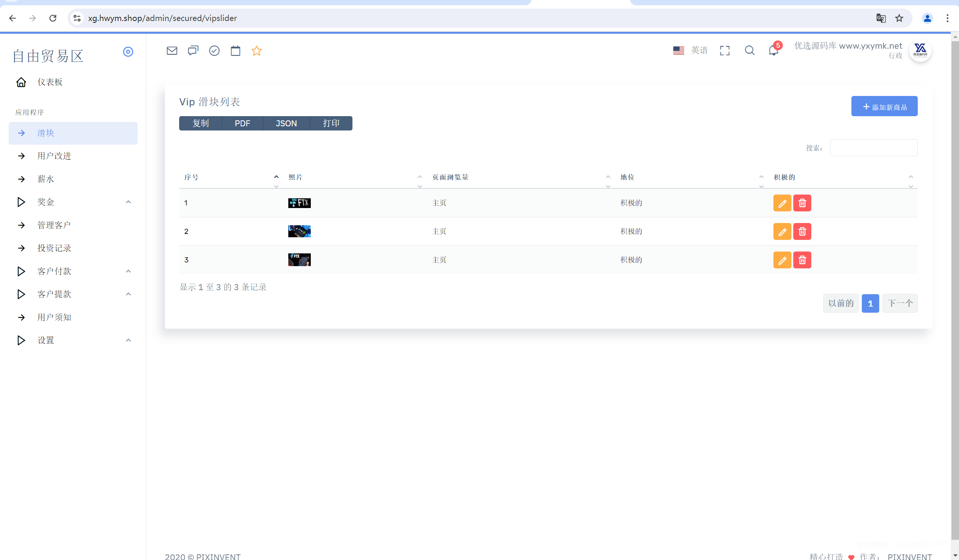The width and height of the screenshot is (959, 560).
Task: Open notifications bell with badge 5
Action: click(773, 50)
